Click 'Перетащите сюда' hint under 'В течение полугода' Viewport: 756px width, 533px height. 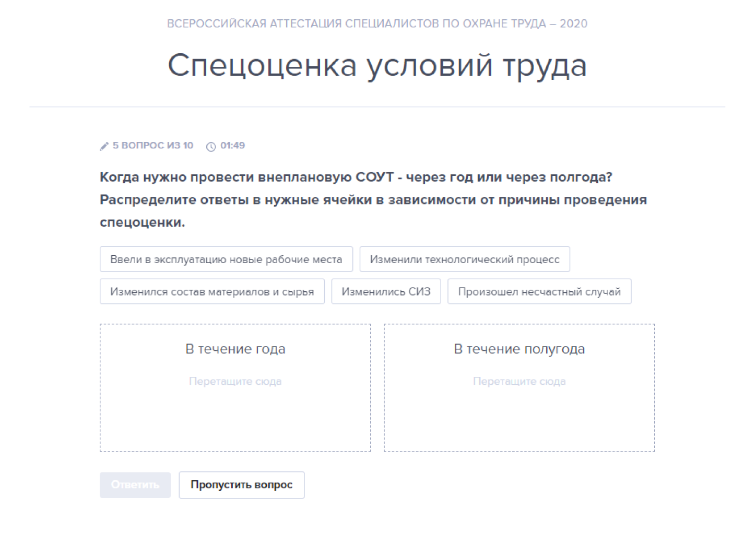pyautogui.click(x=519, y=382)
